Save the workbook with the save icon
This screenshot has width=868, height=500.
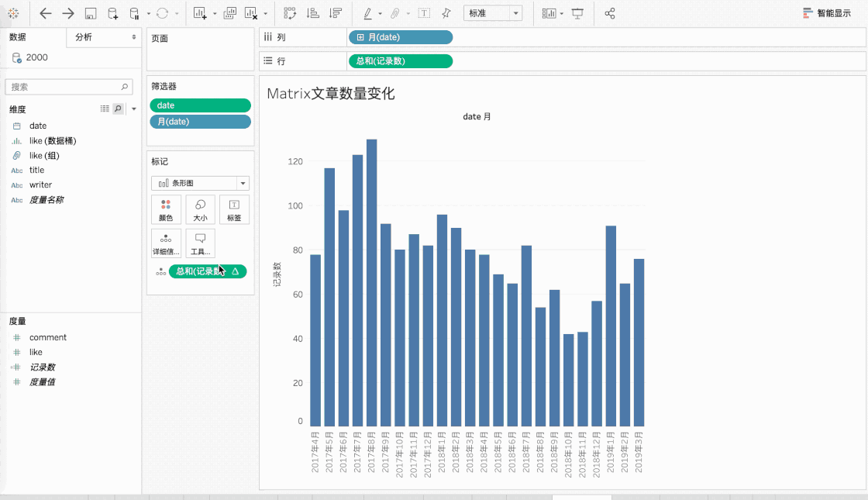(91, 14)
